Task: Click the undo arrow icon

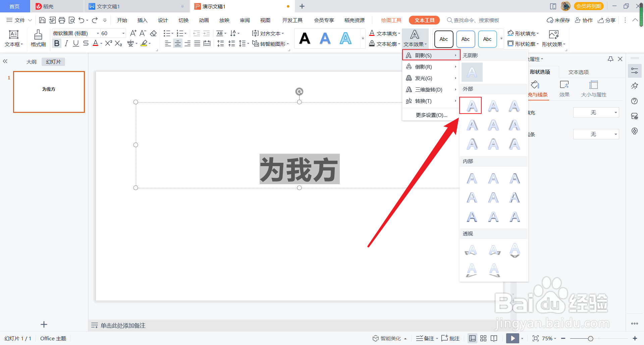Action: click(x=81, y=20)
